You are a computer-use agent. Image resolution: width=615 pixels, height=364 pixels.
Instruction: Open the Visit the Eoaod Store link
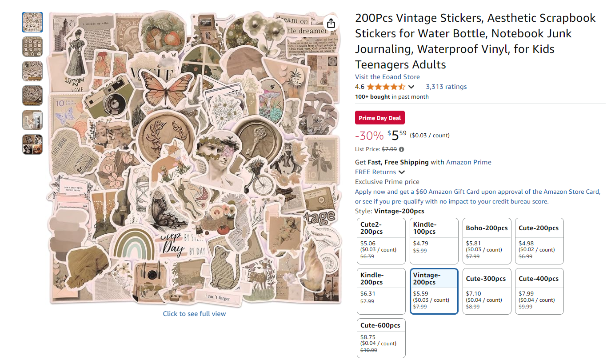pyautogui.click(x=387, y=77)
